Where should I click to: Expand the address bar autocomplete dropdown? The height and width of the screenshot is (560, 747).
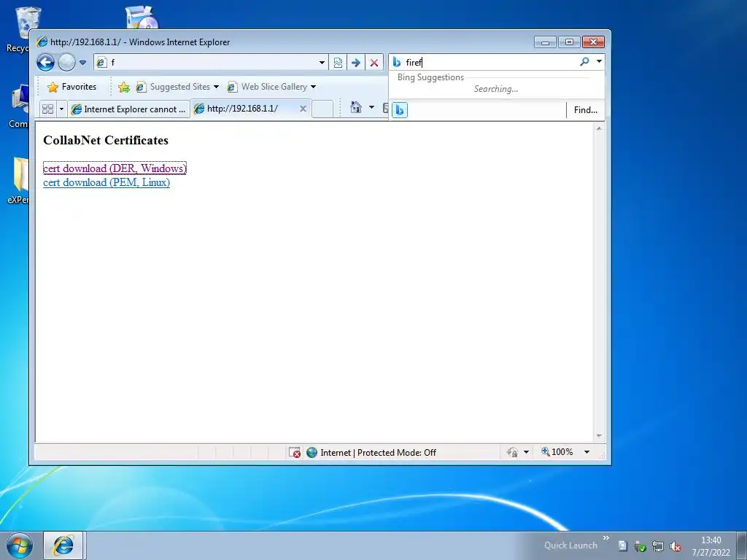[322, 63]
